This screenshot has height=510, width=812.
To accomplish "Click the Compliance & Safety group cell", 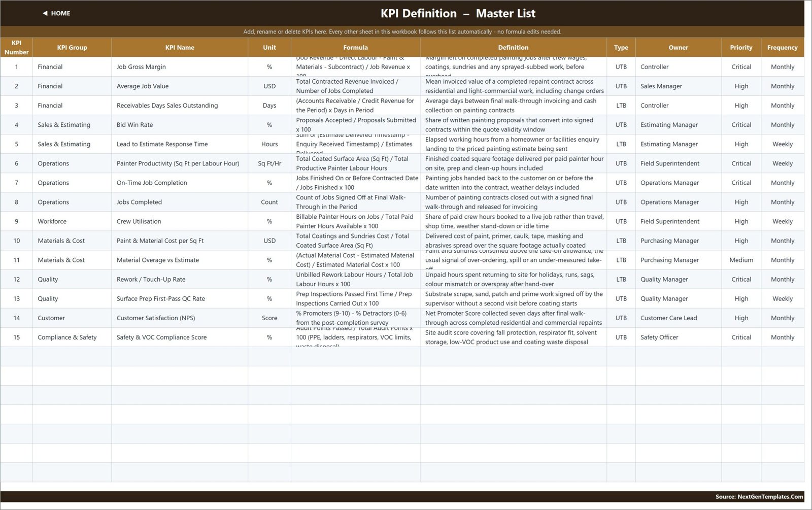I will [72, 337].
